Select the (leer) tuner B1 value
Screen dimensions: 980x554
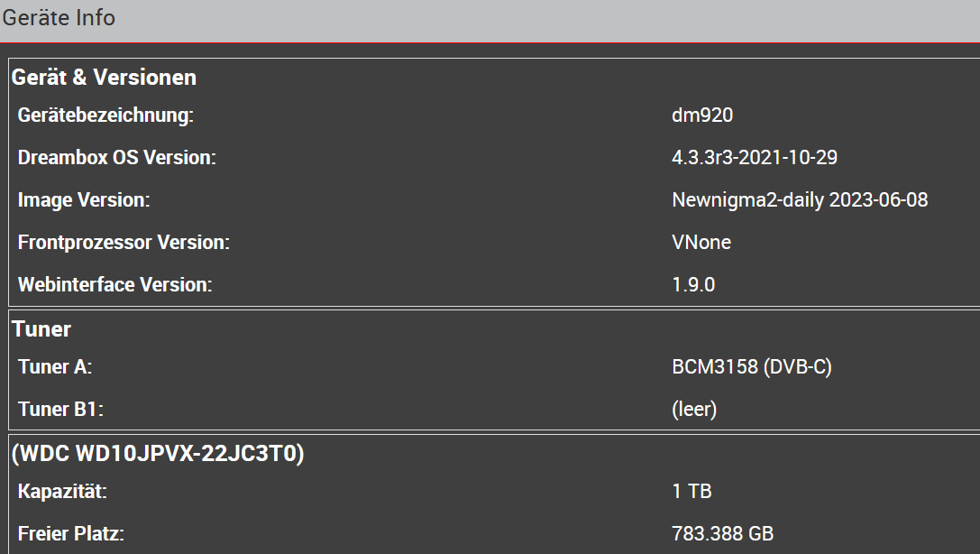coord(694,410)
